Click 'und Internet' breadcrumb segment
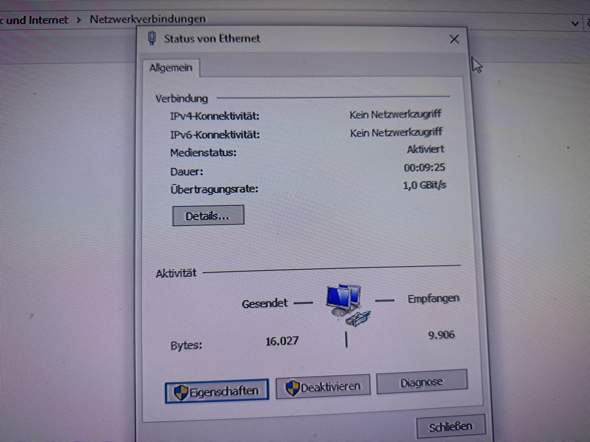The width and height of the screenshot is (590, 442). (36, 20)
